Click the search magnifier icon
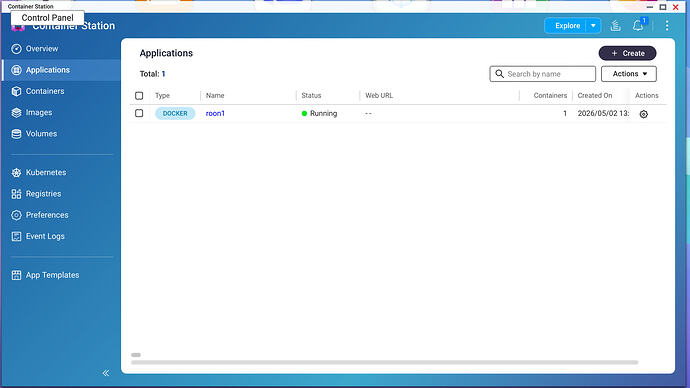 coord(499,74)
